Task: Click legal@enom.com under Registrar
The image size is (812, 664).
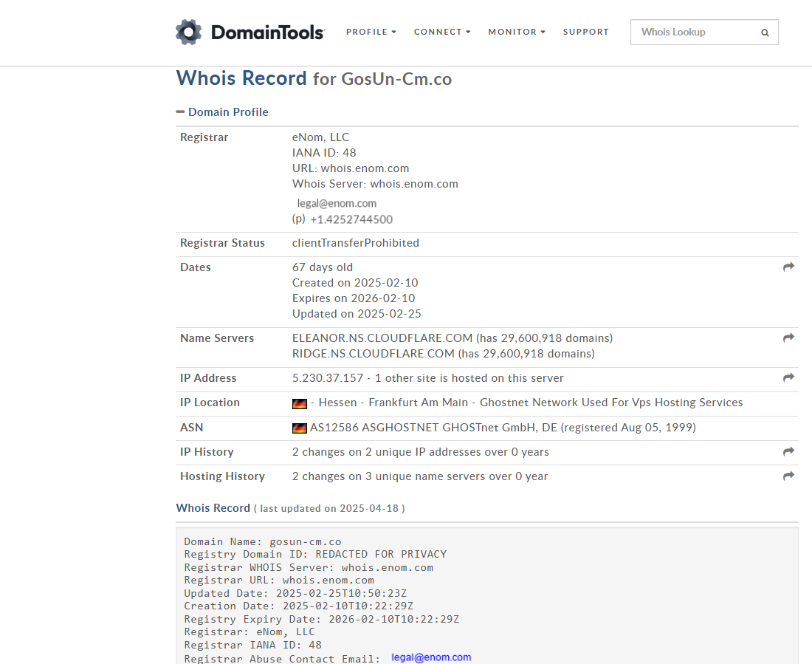Action: tap(337, 203)
